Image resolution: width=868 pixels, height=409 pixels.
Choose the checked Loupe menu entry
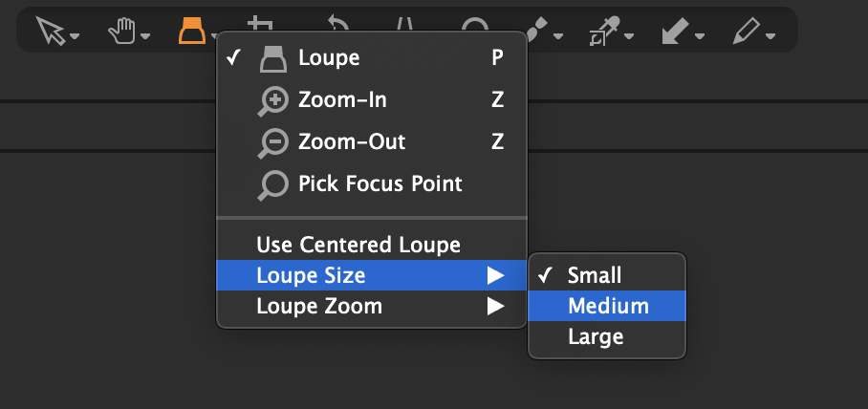(371, 58)
